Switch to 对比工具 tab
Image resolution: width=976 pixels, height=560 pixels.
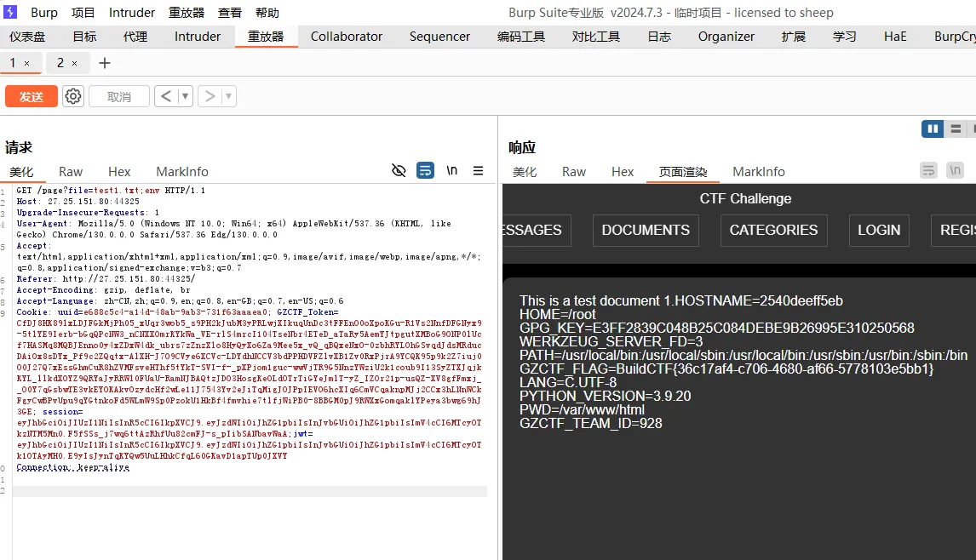tap(596, 37)
